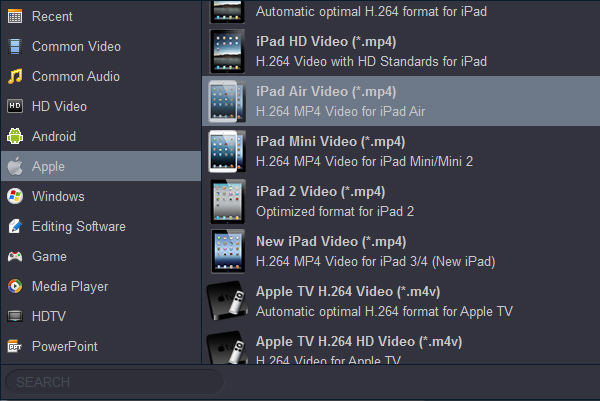Click the Game controller icon
The height and width of the screenshot is (401, 600).
point(15,256)
